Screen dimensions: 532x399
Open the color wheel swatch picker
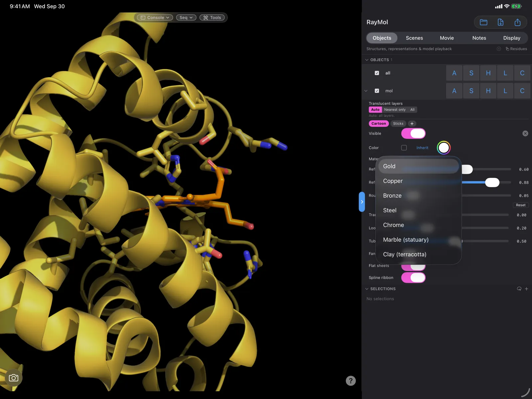[444, 148]
